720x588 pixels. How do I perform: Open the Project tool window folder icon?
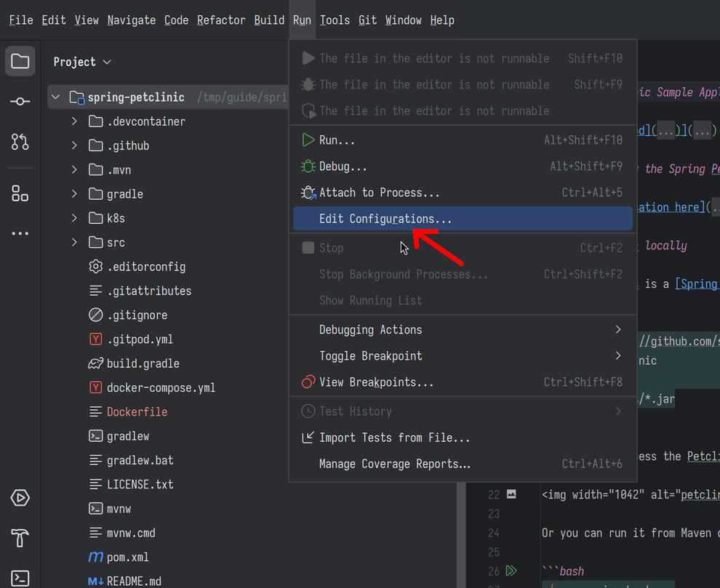[x=20, y=61]
